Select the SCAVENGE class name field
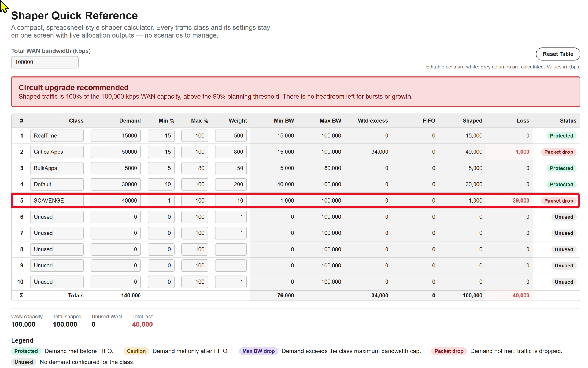 pyautogui.click(x=57, y=201)
